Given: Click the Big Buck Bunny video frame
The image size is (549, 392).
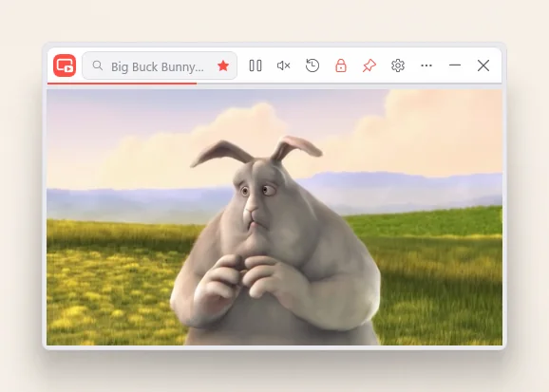Looking at the screenshot, I should 274,217.
